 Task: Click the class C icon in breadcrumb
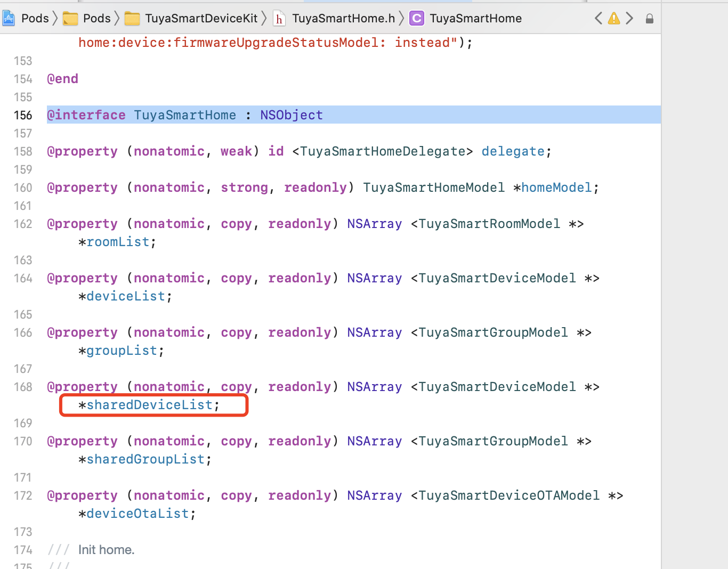coord(417,19)
